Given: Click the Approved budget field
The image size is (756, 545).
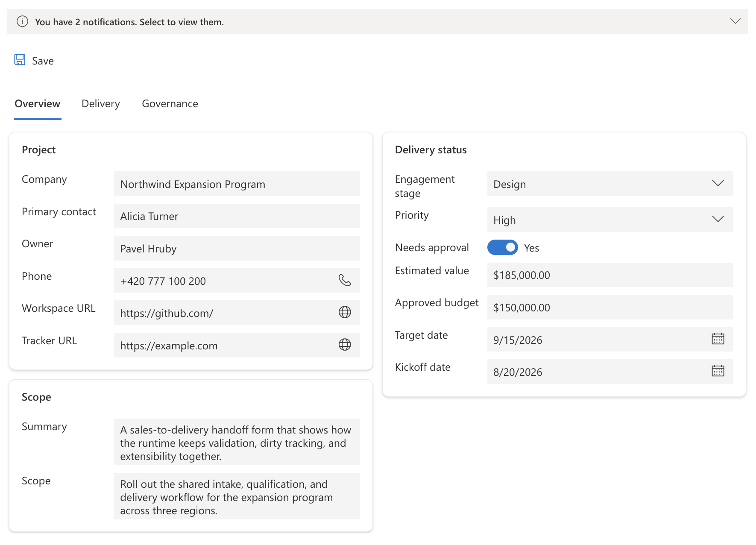Looking at the screenshot, I should coord(610,307).
